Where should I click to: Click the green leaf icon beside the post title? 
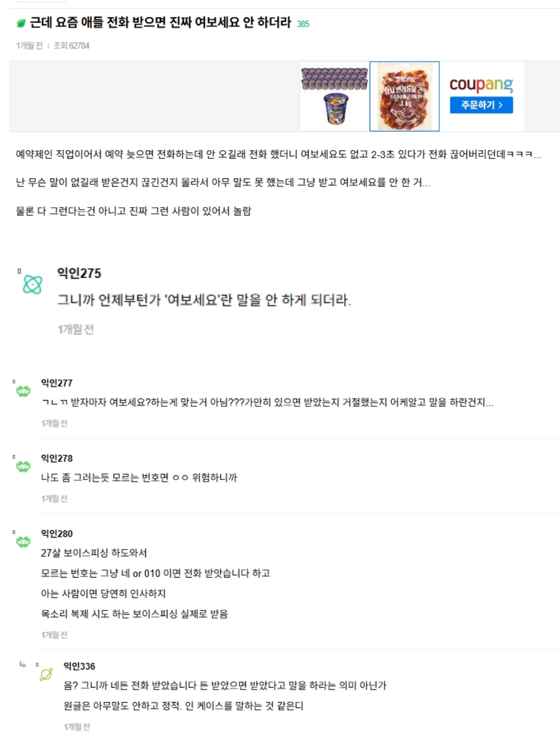click(21, 23)
